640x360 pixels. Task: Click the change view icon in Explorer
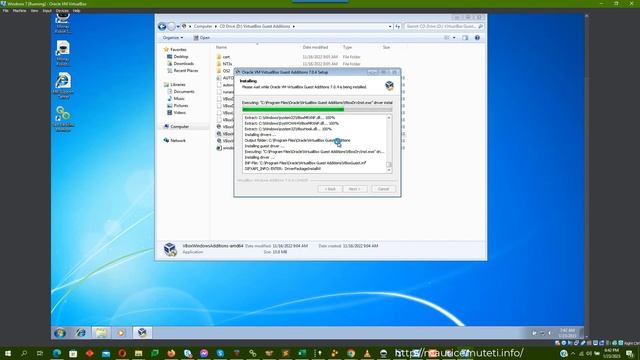[x=447, y=38]
